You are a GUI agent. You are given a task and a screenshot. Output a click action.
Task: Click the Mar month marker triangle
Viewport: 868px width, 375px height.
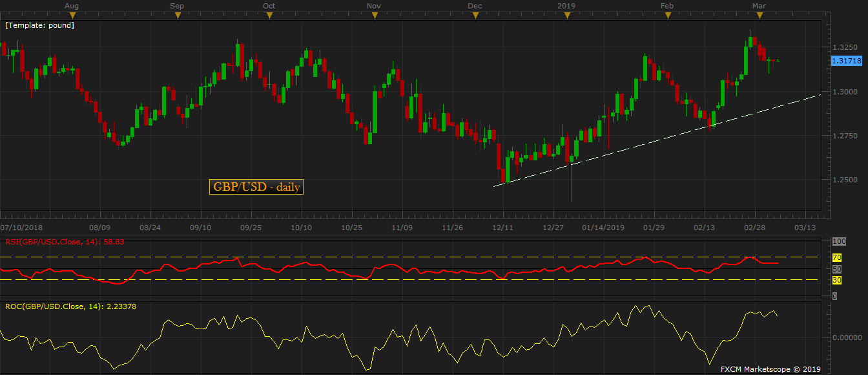pos(759,15)
